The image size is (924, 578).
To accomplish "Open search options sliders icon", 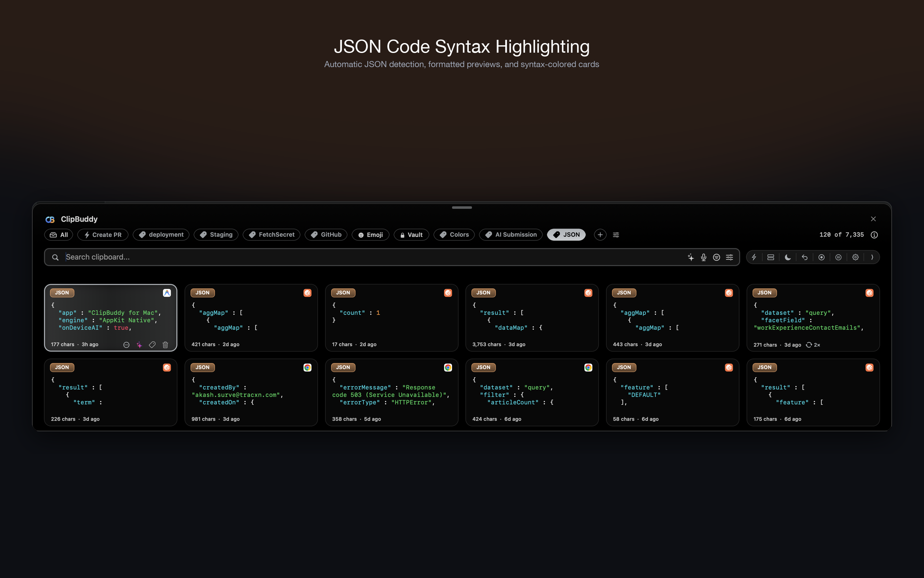I will click(x=730, y=257).
